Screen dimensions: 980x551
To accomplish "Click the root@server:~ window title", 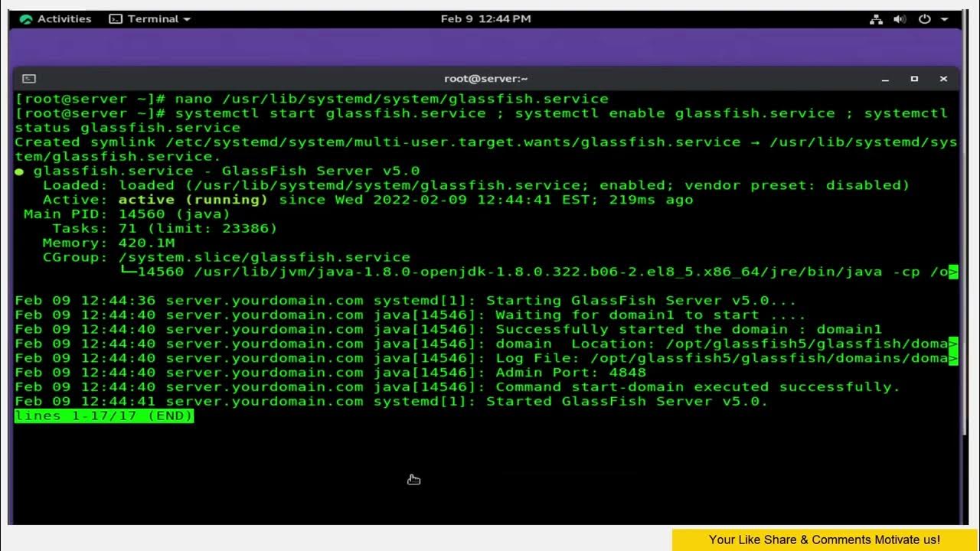I will 486,79.
